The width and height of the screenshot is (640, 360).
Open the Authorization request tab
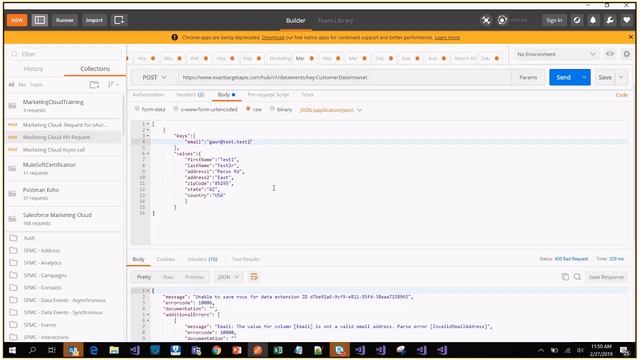coord(148,94)
